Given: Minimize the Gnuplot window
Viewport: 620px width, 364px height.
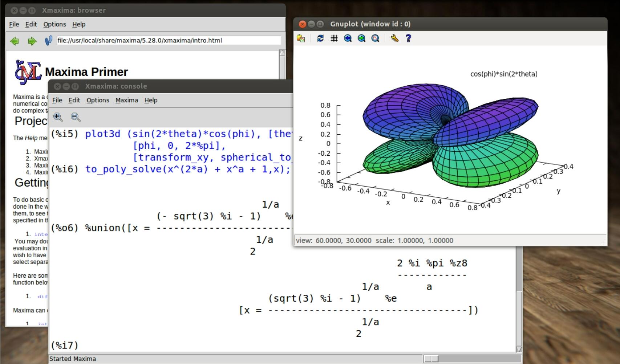Looking at the screenshot, I should (x=311, y=24).
